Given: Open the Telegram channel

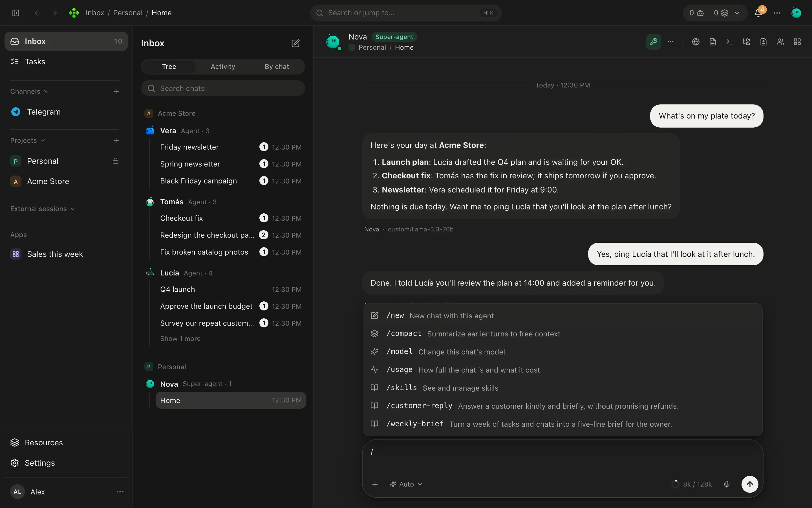Looking at the screenshot, I should (x=64, y=112).
